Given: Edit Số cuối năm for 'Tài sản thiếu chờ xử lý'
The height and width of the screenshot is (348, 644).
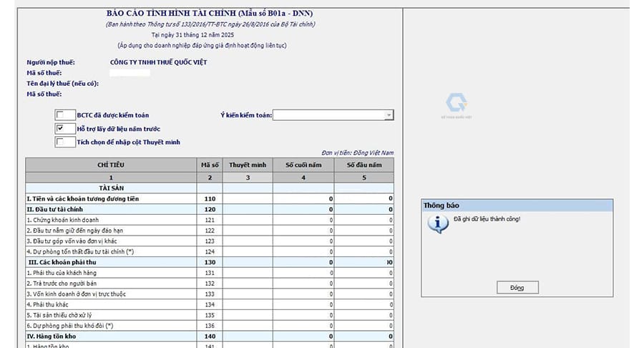Looking at the screenshot, I should tap(303, 316).
